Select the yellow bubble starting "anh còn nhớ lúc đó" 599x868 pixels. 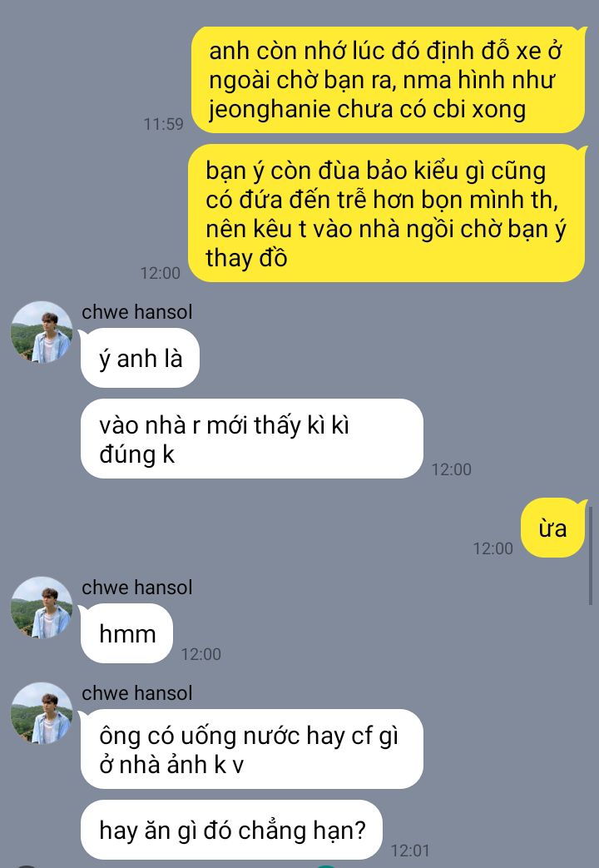[388, 80]
